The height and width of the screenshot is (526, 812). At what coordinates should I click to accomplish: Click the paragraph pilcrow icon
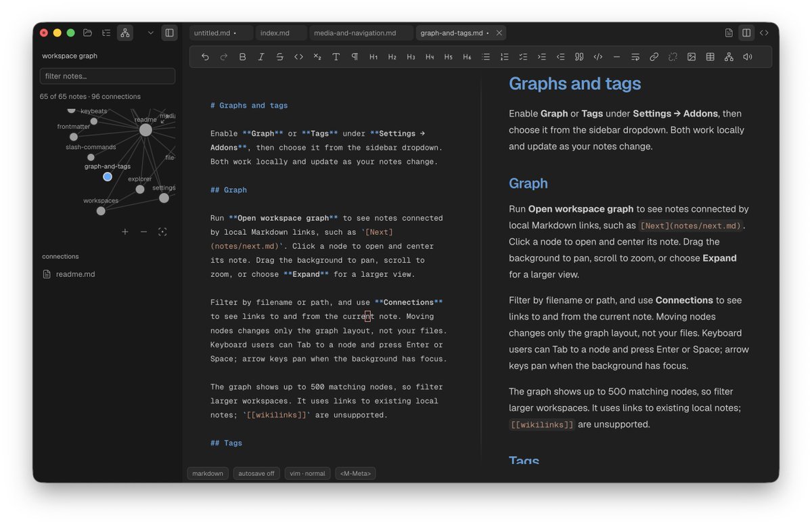click(355, 57)
